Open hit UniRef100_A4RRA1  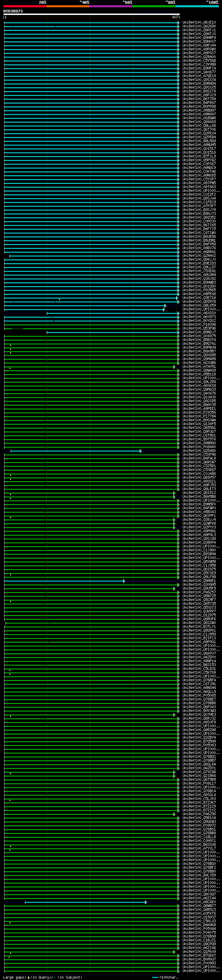coord(199,252)
